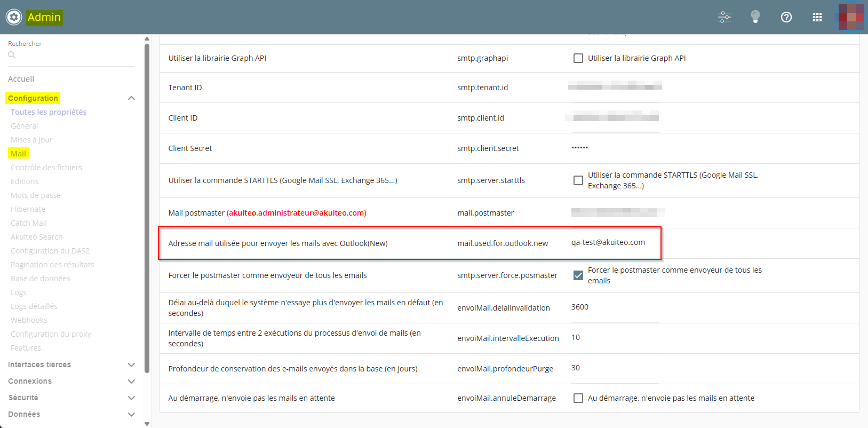Click the search magnifier icon in sidebar

click(x=12, y=55)
